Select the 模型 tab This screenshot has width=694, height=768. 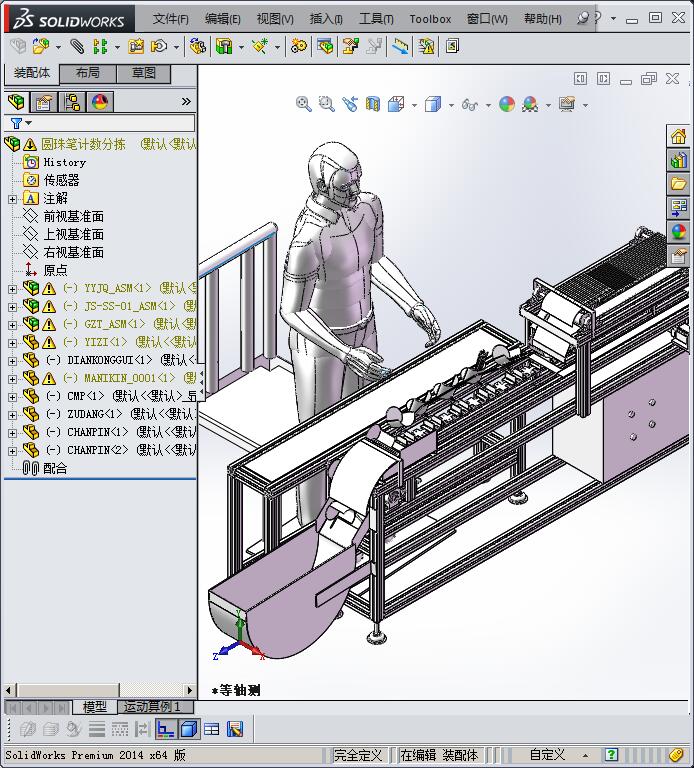95,707
